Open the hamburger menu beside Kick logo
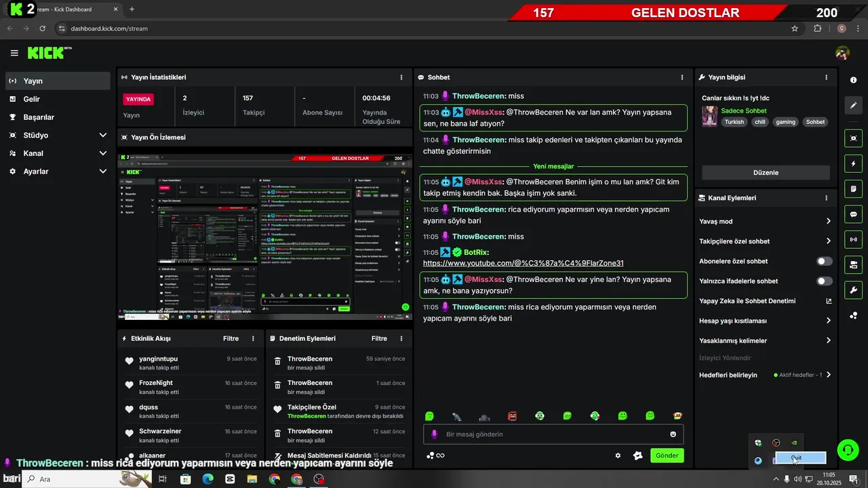Viewport: 868px width, 488px height. pyautogui.click(x=14, y=53)
